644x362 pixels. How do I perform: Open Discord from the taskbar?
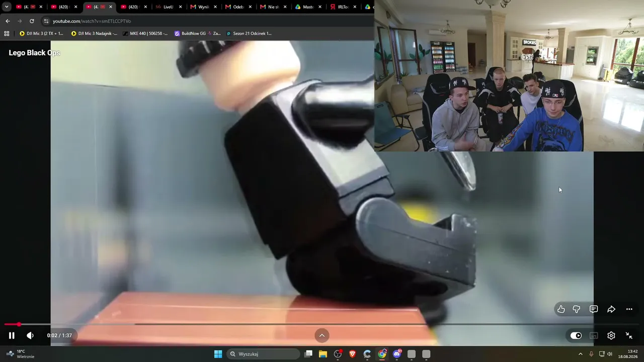pos(397,354)
